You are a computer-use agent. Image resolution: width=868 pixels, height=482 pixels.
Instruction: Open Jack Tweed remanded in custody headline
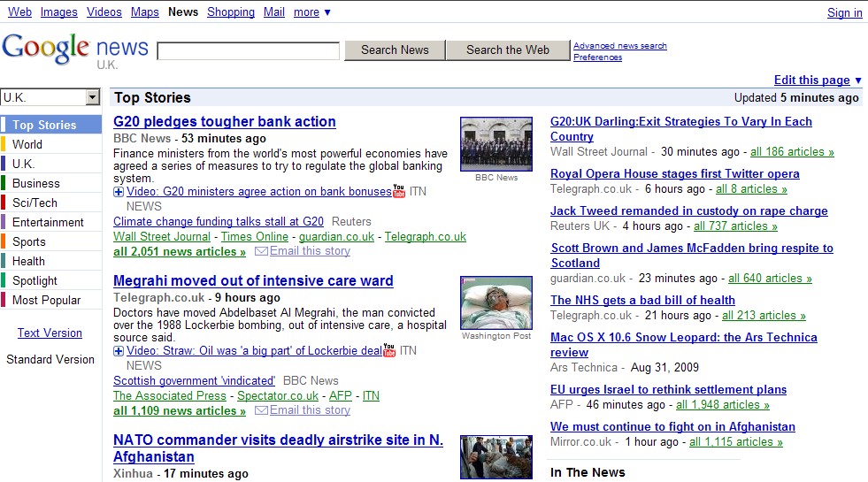pos(689,210)
